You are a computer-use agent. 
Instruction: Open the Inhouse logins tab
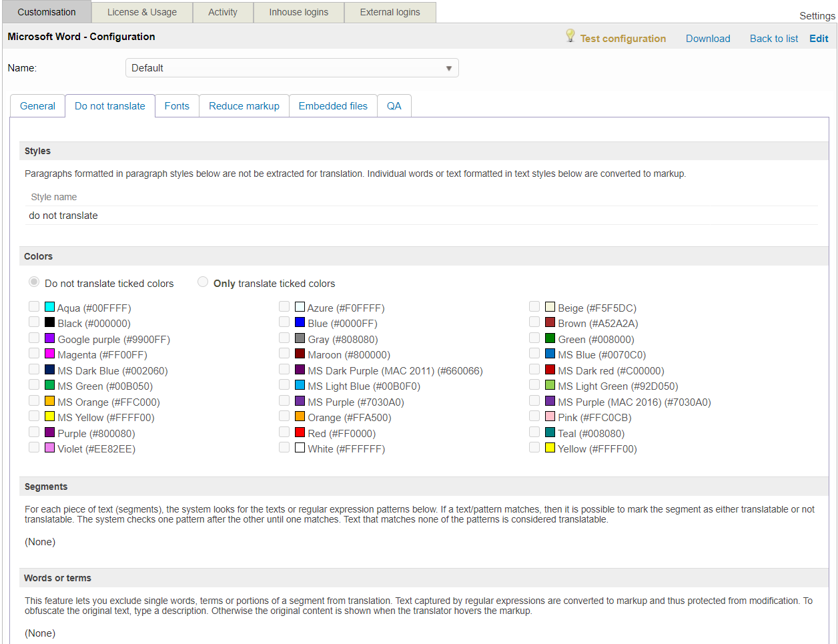(x=299, y=12)
